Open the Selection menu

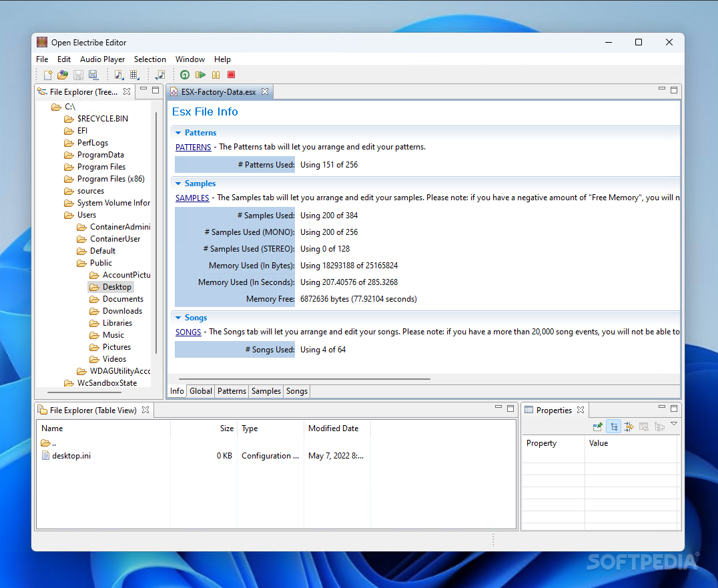pyautogui.click(x=149, y=59)
